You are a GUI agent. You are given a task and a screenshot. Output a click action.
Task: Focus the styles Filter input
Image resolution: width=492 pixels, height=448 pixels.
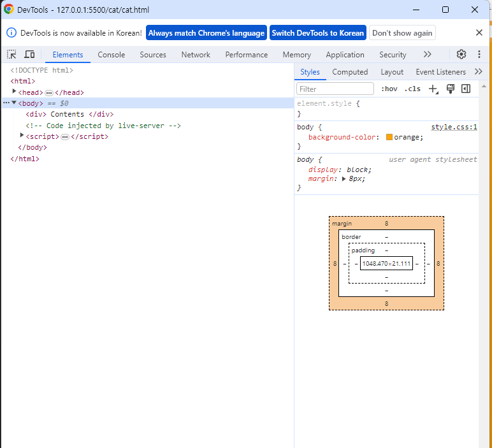click(335, 89)
